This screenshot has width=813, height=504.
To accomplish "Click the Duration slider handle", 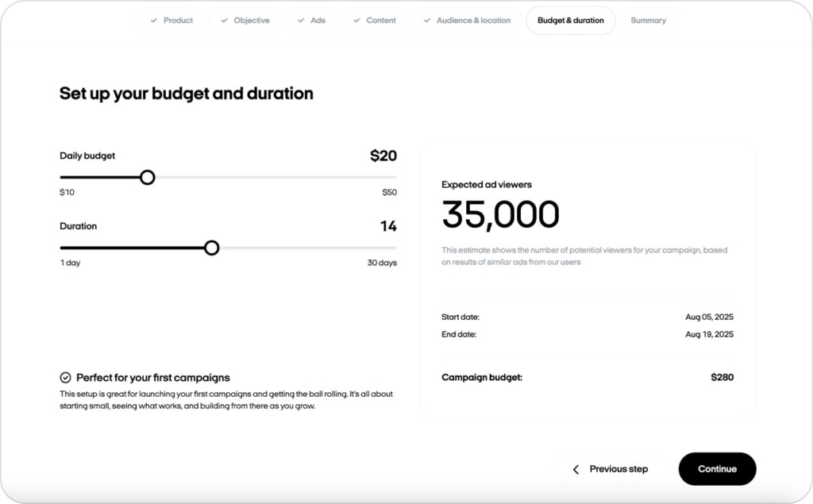I will (212, 248).
